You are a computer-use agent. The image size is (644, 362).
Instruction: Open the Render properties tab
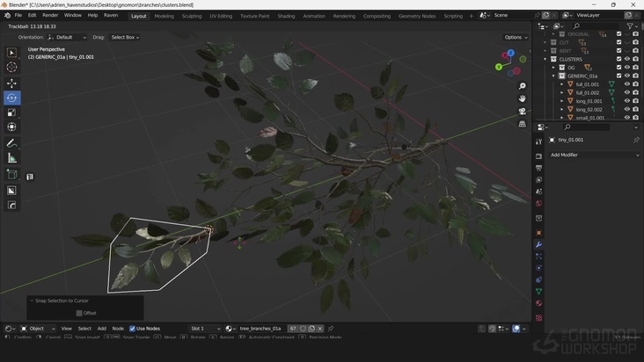coord(538,156)
